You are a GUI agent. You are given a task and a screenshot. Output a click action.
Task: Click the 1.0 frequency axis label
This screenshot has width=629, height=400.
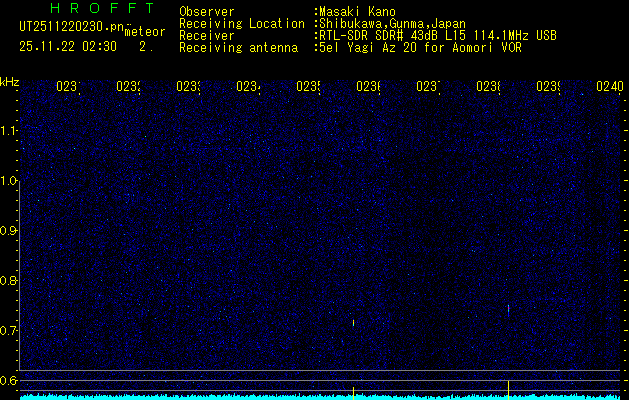9,181
